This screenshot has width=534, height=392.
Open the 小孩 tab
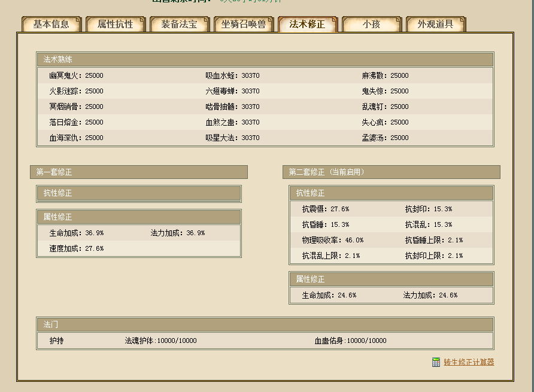(371, 25)
